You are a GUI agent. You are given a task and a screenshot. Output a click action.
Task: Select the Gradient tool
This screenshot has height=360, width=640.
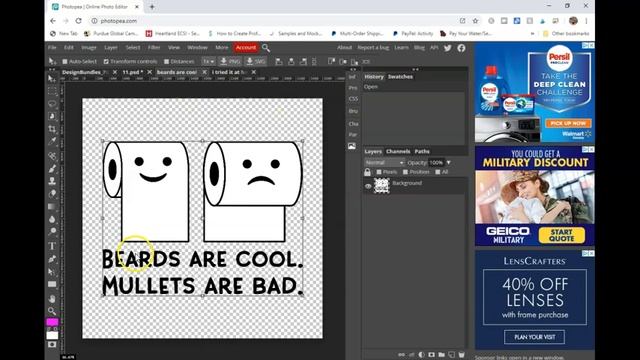[52, 207]
